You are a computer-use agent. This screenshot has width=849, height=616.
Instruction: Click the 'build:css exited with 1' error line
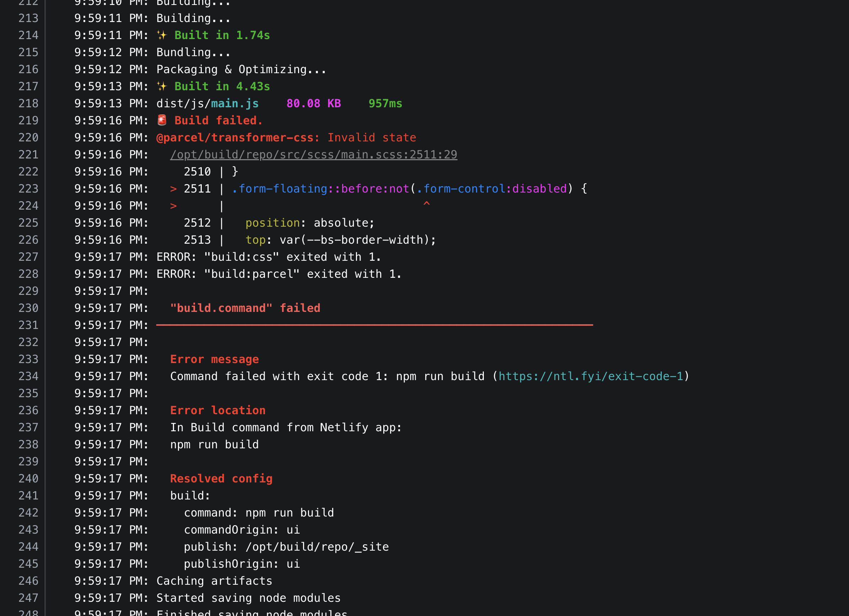(x=269, y=257)
